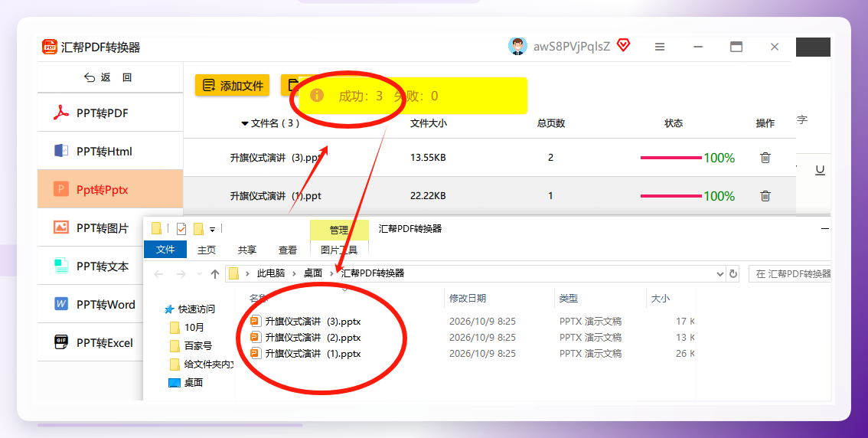The height and width of the screenshot is (438, 868).
Task: Open the 查看 ribbon tab in Explorer
Action: pos(287,250)
